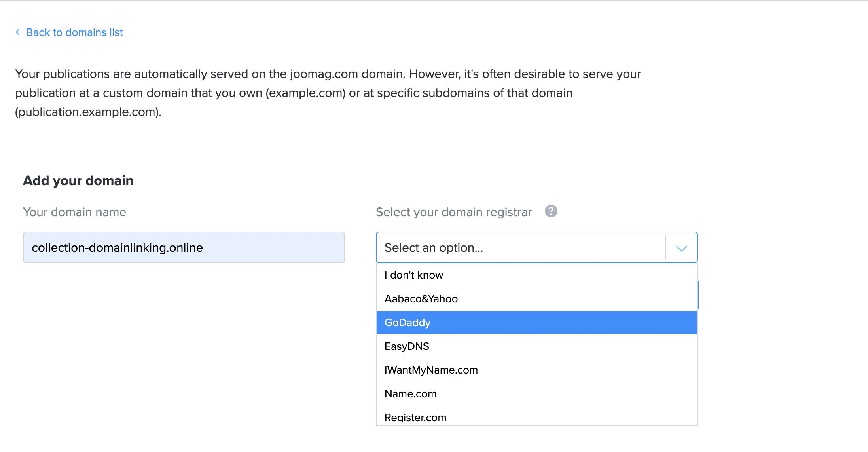Pick the highlighted GoDaddy option

[x=407, y=323]
